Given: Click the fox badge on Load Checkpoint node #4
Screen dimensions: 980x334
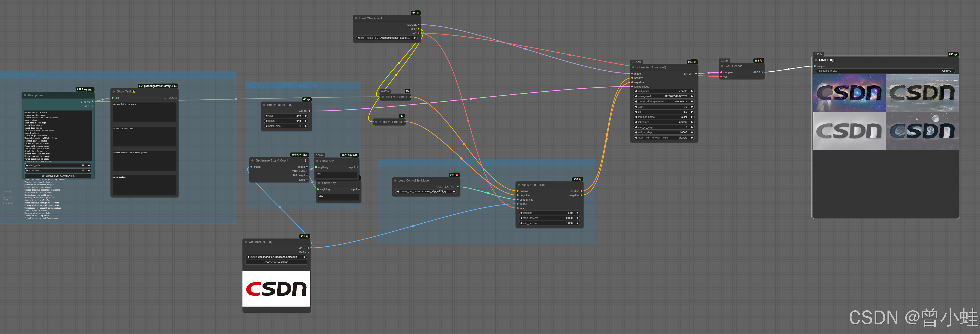Looking at the screenshot, I should 418,13.
